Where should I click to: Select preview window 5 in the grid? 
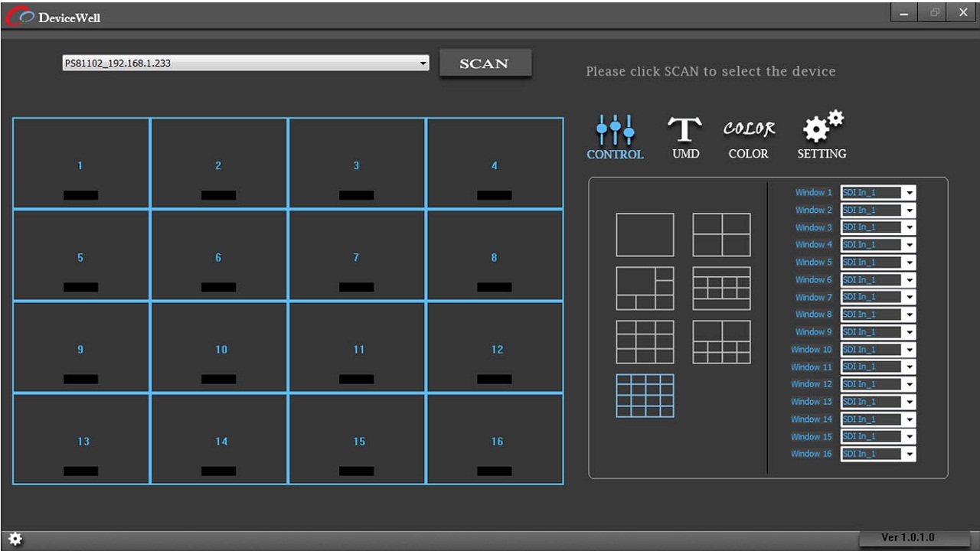(81, 255)
